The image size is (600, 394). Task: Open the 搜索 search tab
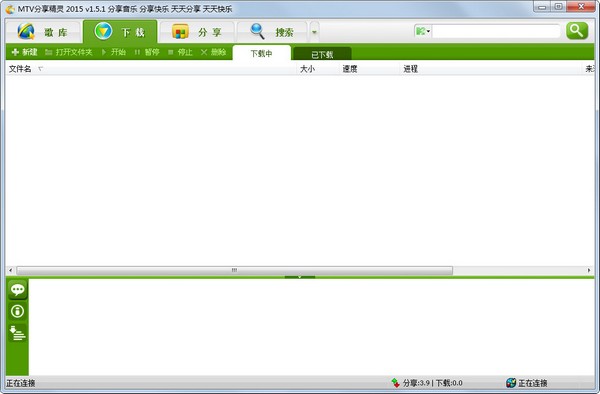tap(272, 32)
